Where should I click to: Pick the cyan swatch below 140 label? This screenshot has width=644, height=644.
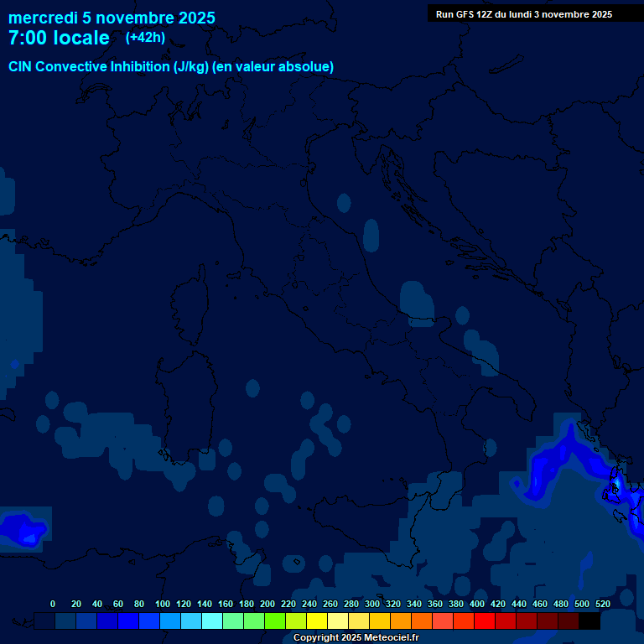pos(212,621)
